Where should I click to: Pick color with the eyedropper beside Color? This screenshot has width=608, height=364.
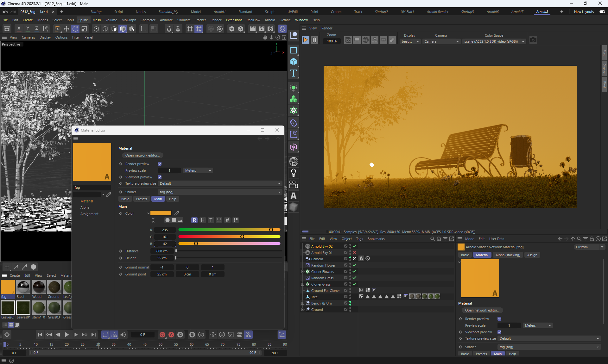point(177,213)
